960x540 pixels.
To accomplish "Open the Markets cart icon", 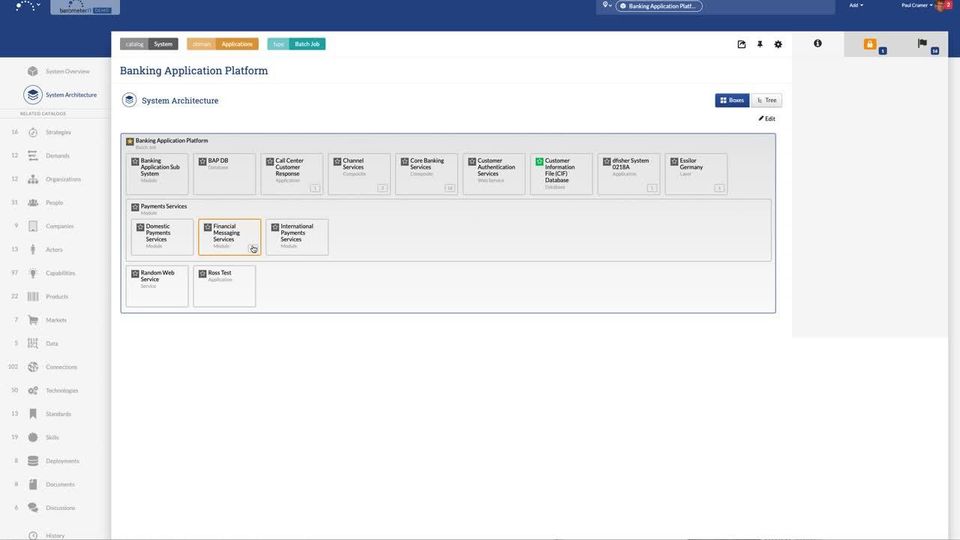I will click(x=33, y=320).
